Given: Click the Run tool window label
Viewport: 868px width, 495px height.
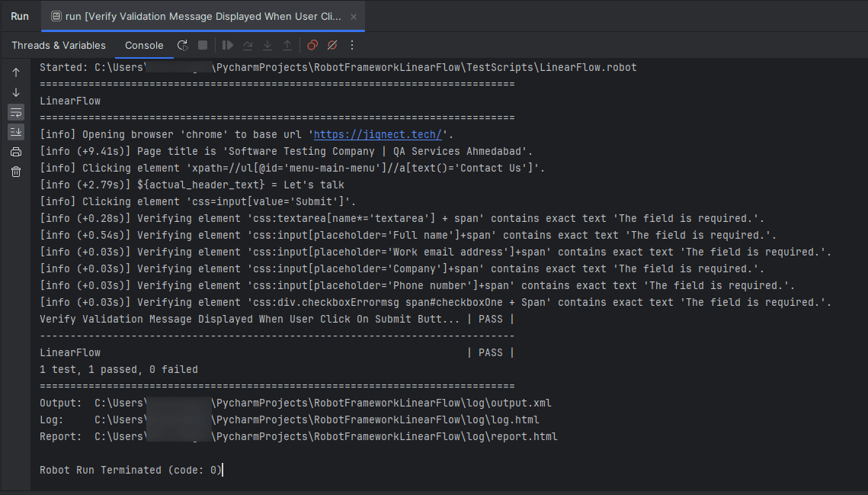Looking at the screenshot, I should [x=20, y=17].
